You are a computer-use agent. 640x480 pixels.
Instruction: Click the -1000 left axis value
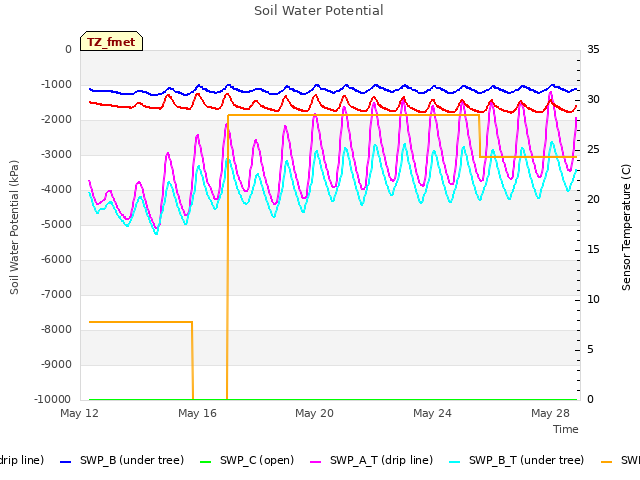click(56, 84)
